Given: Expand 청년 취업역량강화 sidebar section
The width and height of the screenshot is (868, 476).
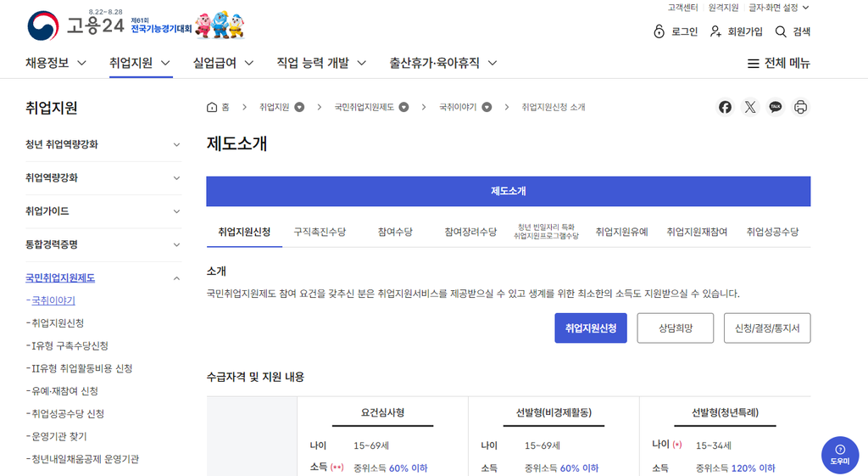Looking at the screenshot, I should tap(103, 144).
